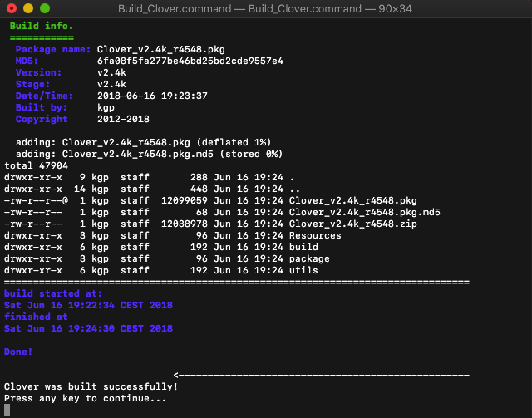Click the 'package' directory name
This screenshot has width=532, height=418.
pos(309,259)
